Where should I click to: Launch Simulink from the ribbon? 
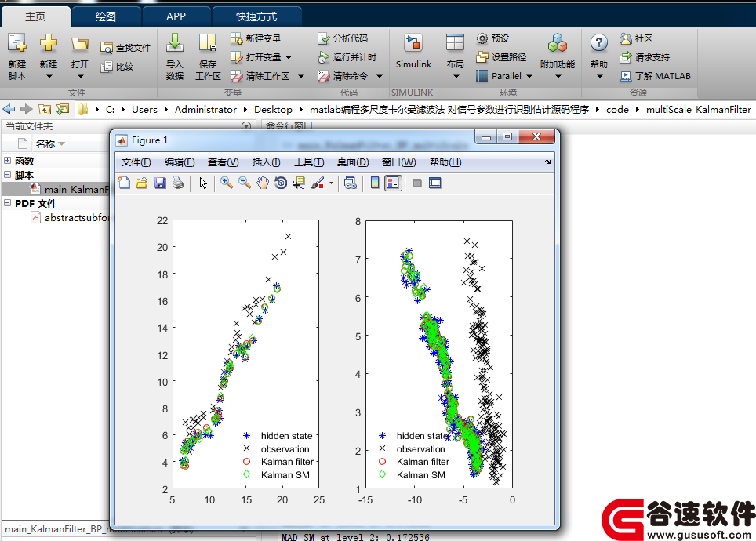(x=413, y=52)
